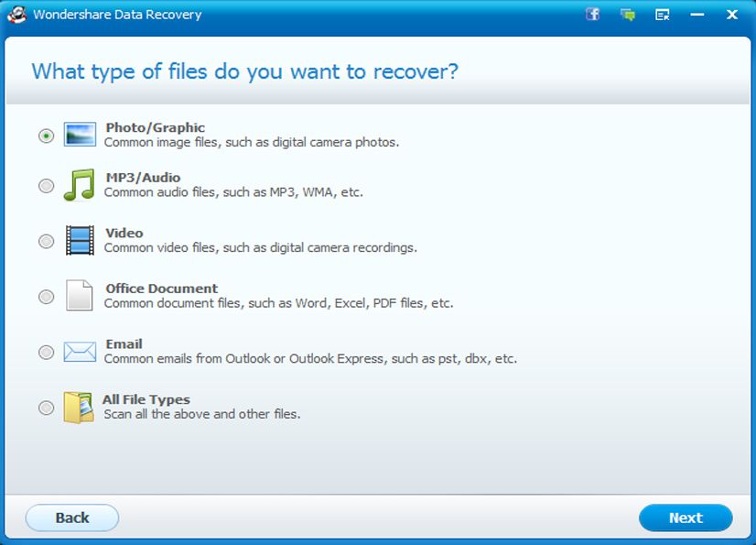The width and height of the screenshot is (756, 545).
Task: Choose the All File Types radio button
Action: tap(46, 409)
